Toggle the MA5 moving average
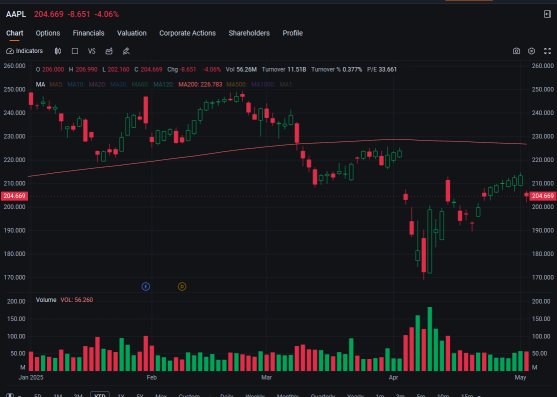This screenshot has width=557, height=397. coord(56,85)
